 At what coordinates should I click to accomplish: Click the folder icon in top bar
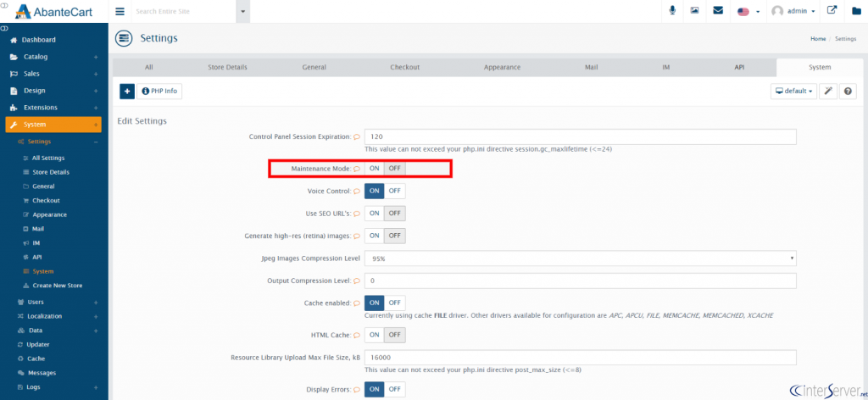[x=856, y=11]
